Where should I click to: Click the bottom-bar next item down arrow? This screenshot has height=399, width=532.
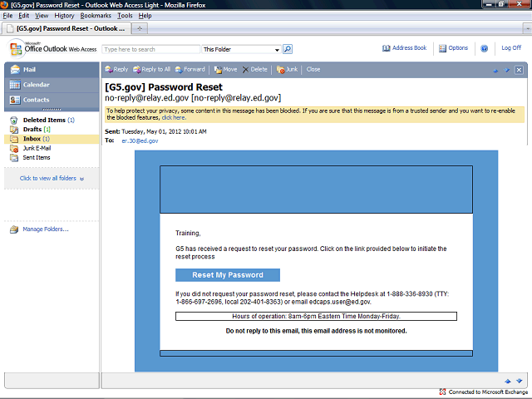click(x=519, y=381)
